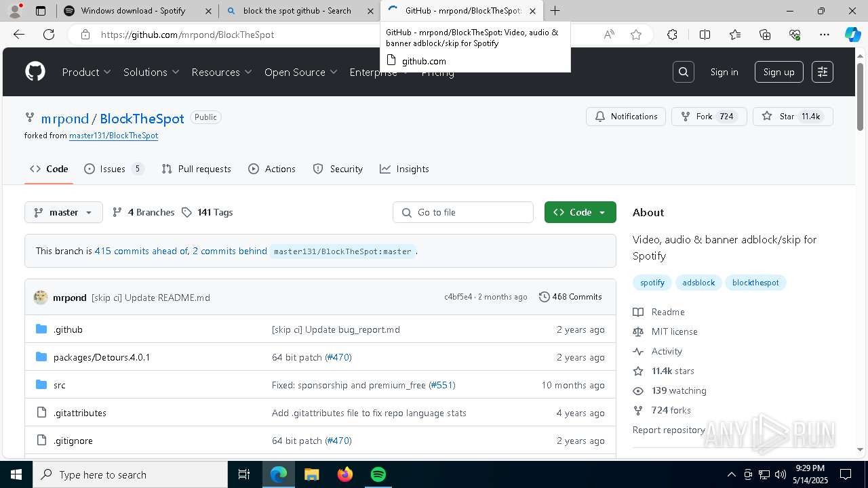Open Browser essentials heart icon
868x488 pixels.
click(x=795, y=35)
